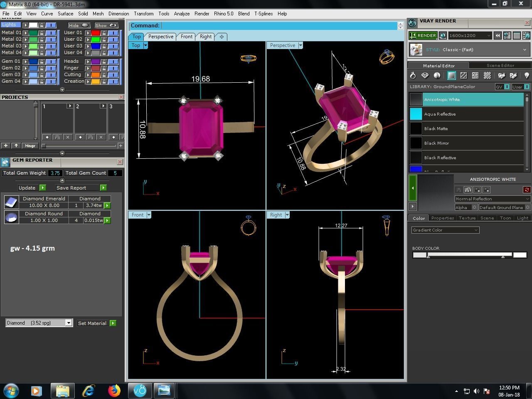This screenshot has width=532, height=399.
Task: Click Update in Gem Reporter
Action: (32, 188)
